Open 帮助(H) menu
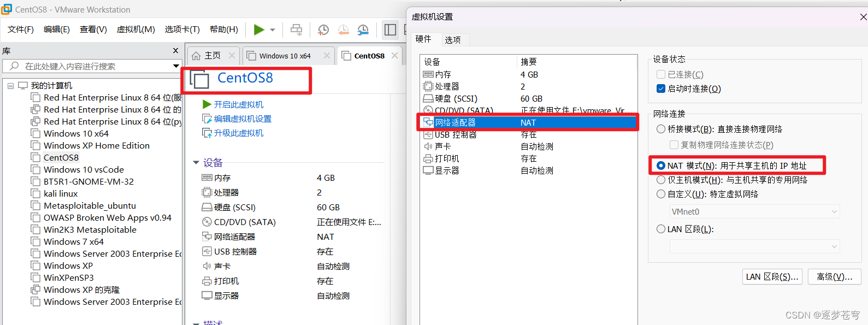This screenshot has height=325, width=868. pyautogui.click(x=224, y=29)
